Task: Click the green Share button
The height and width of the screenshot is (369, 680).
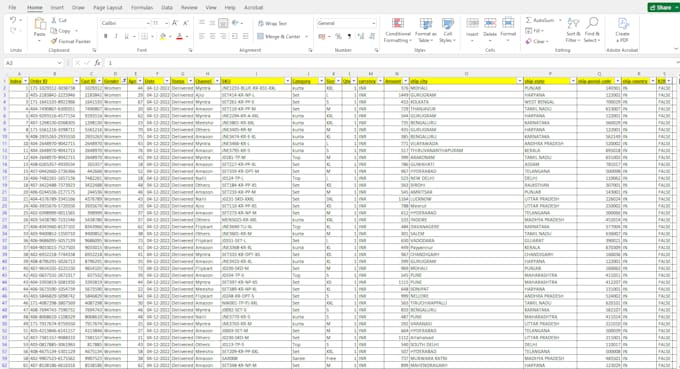Action: 663,7
